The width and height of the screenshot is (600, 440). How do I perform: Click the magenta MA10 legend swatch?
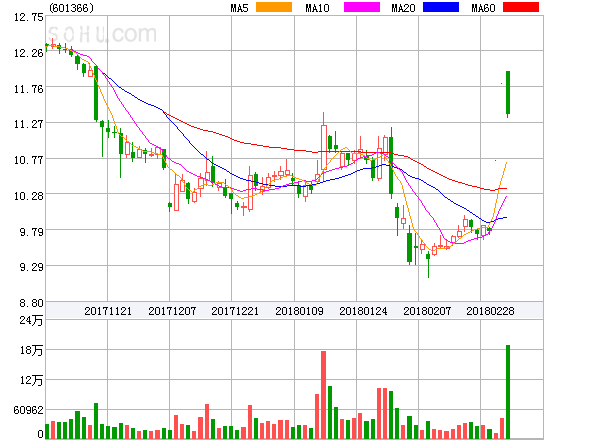coord(362,7)
